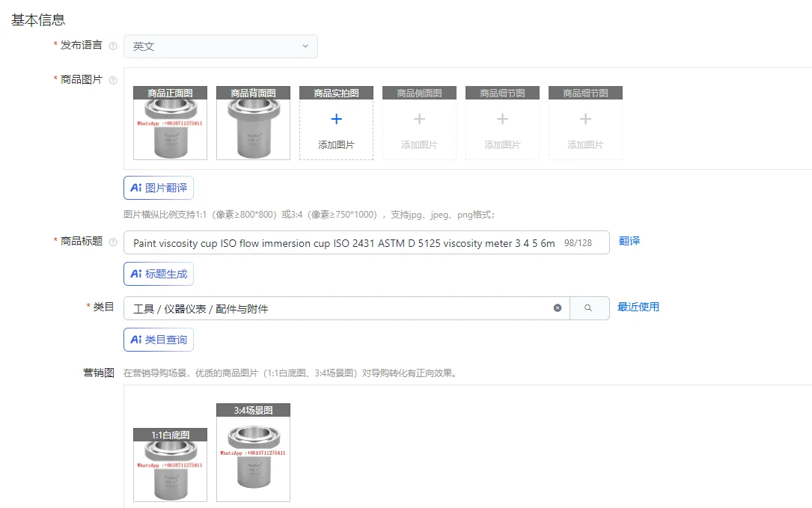The width and height of the screenshot is (812, 508).
Task: Click the 类目 category field
Action: coord(347,309)
